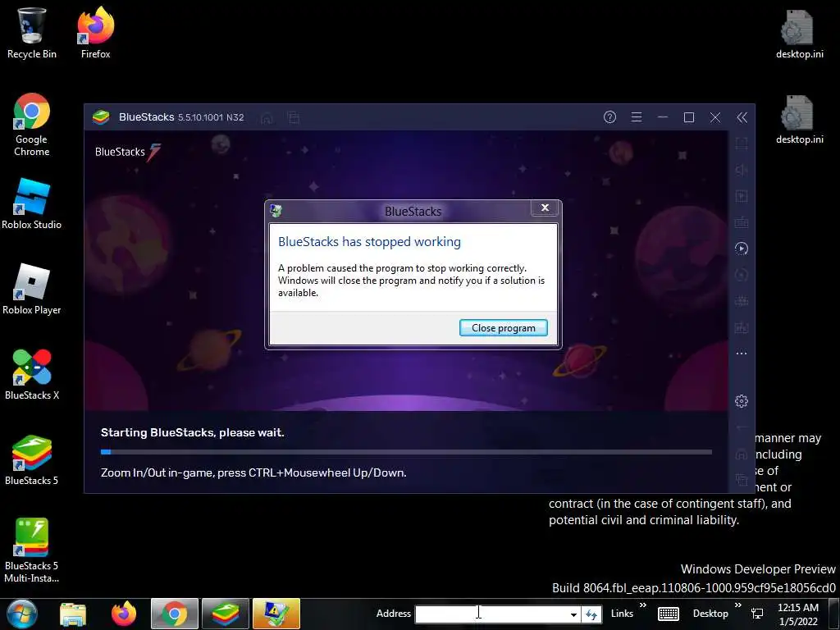Open the taskbar clock showing 12:15 AM
840x630 pixels.
click(798, 614)
